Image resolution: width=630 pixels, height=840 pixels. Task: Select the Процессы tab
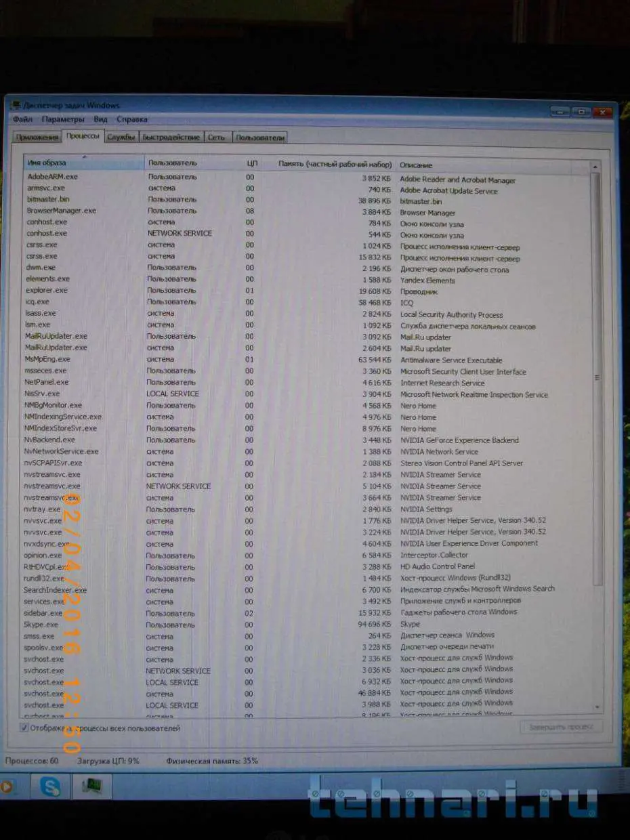coord(82,136)
